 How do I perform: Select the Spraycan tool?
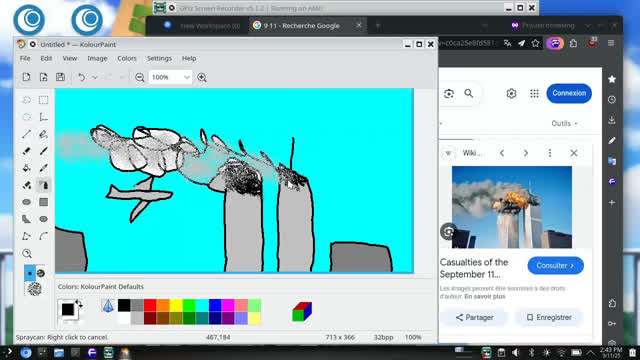[x=43, y=185]
